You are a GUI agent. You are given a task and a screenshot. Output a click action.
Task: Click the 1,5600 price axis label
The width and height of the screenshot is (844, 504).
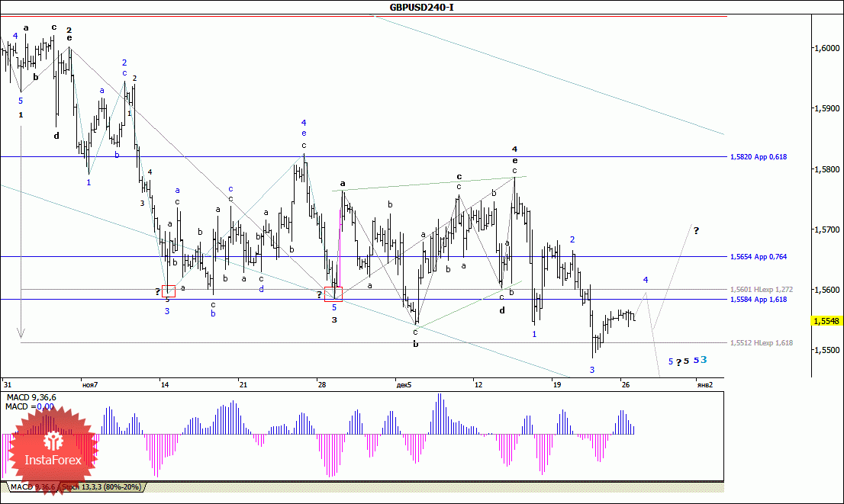coord(826,290)
